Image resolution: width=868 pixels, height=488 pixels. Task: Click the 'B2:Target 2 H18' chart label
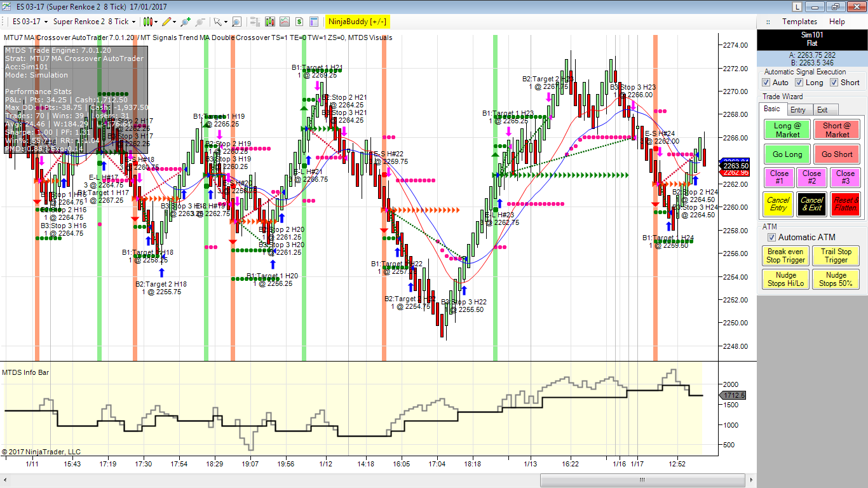tap(161, 284)
